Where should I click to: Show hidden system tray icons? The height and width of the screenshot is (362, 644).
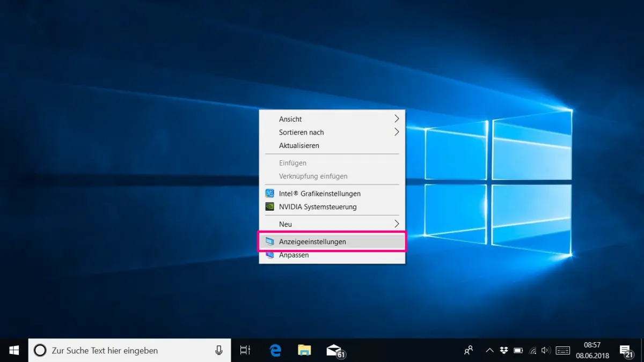click(489, 350)
